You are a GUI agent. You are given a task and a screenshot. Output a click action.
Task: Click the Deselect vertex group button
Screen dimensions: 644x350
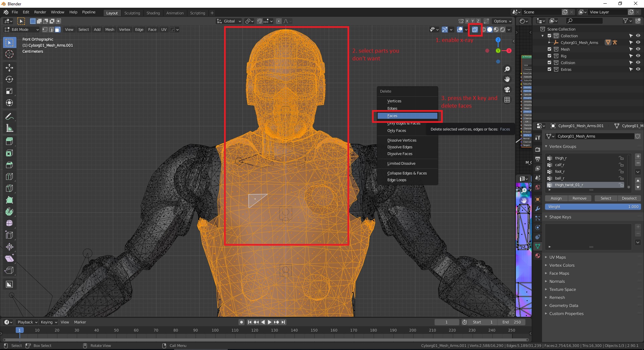tap(629, 198)
